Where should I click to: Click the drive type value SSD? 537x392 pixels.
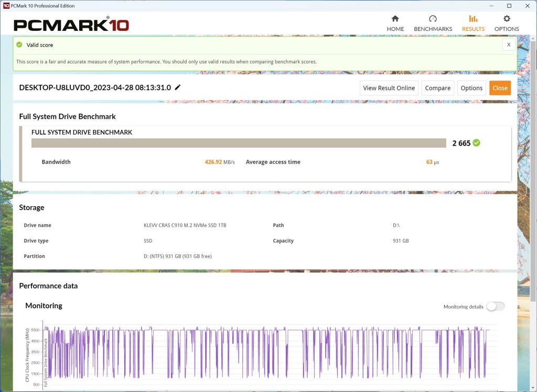pyautogui.click(x=148, y=241)
